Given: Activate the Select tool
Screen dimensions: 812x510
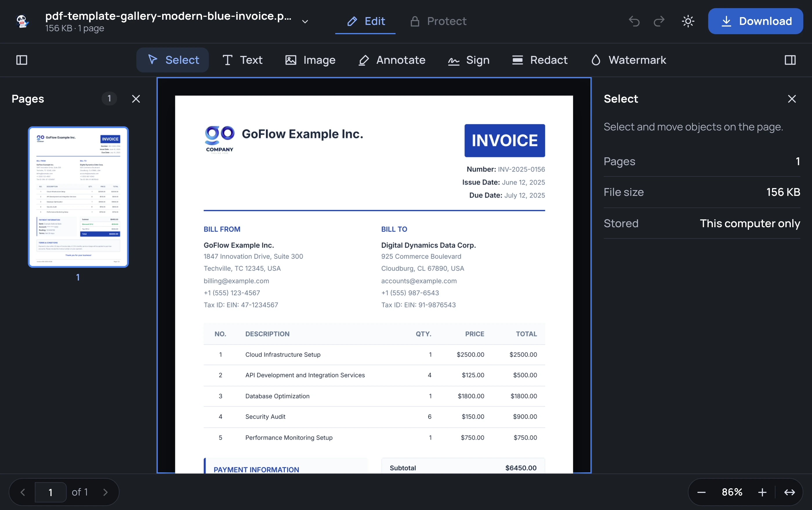Looking at the screenshot, I should pos(173,60).
